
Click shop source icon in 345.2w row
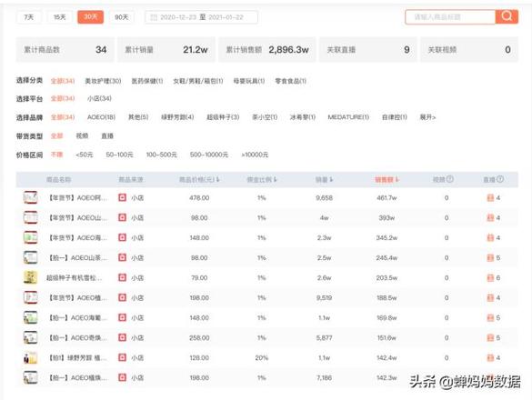[122, 237]
